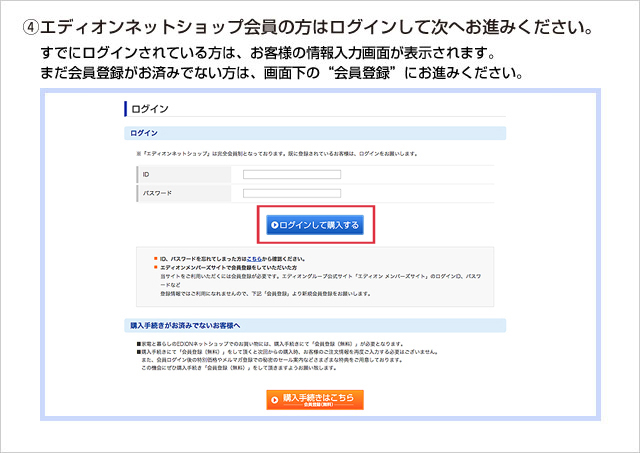Click the step ④ instruction heading text

click(x=308, y=27)
